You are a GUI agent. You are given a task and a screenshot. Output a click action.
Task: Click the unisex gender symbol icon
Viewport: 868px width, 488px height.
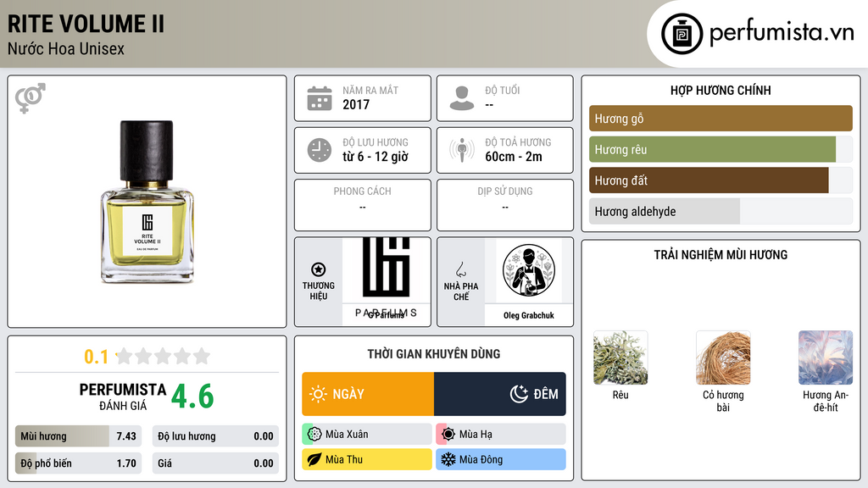pyautogui.click(x=31, y=98)
